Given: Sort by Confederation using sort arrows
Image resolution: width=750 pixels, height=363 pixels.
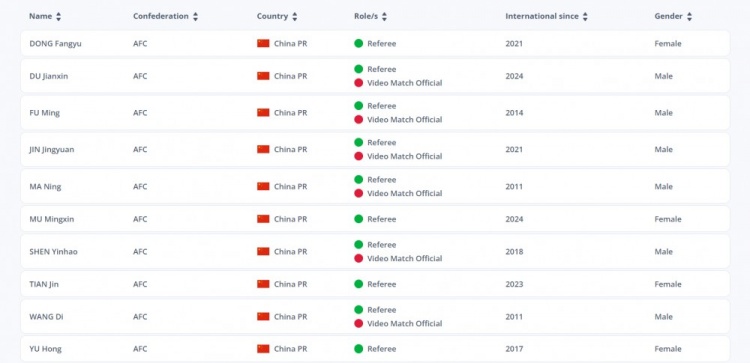Looking at the screenshot, I should tap(195, 17).
